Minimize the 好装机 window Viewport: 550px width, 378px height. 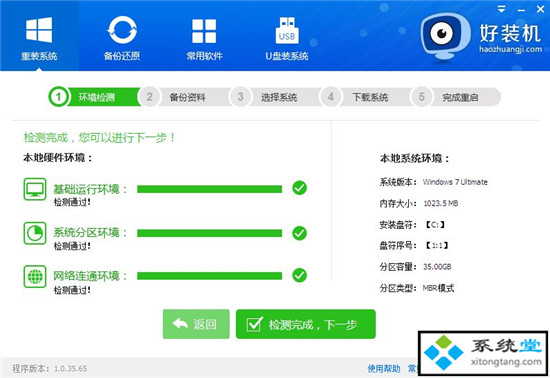point(521,10)
